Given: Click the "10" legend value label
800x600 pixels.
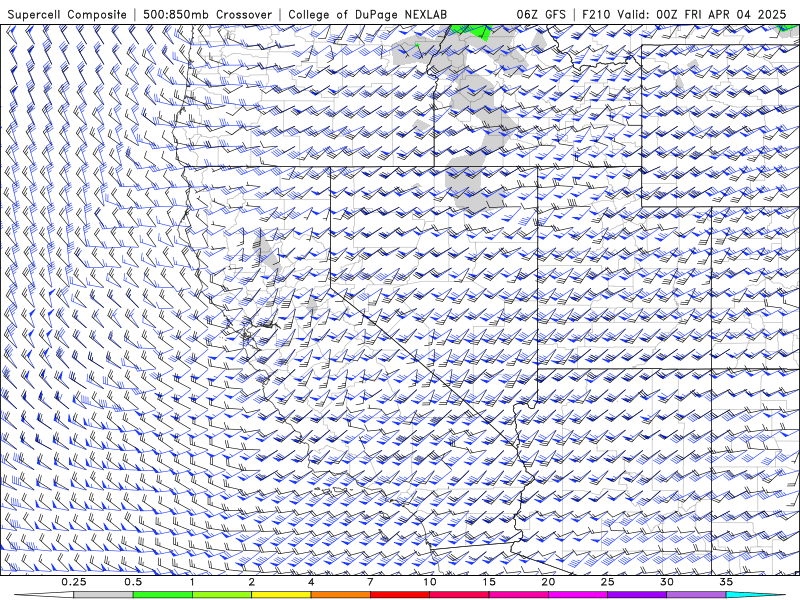Looking at the screenshot, I should (x=430, y=582).
